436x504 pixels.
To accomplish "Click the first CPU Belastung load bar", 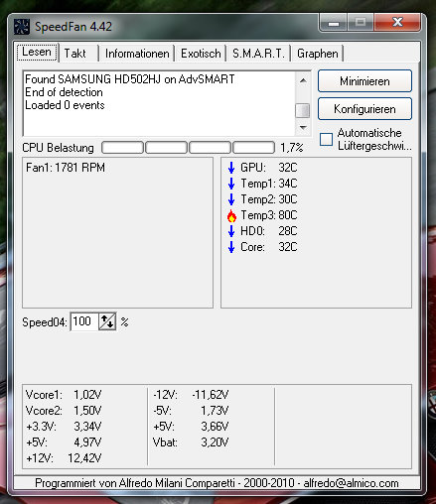I will pyautogui.click(x=122, y=148).
